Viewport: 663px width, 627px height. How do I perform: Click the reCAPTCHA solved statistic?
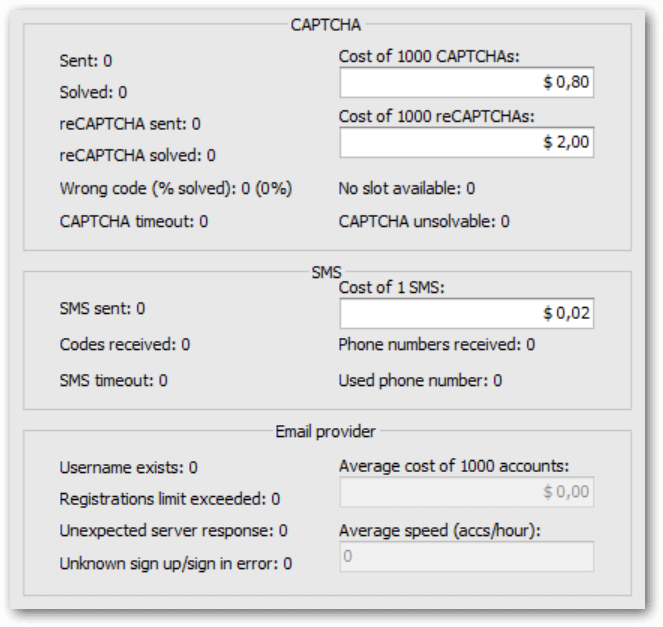[137, 156]
